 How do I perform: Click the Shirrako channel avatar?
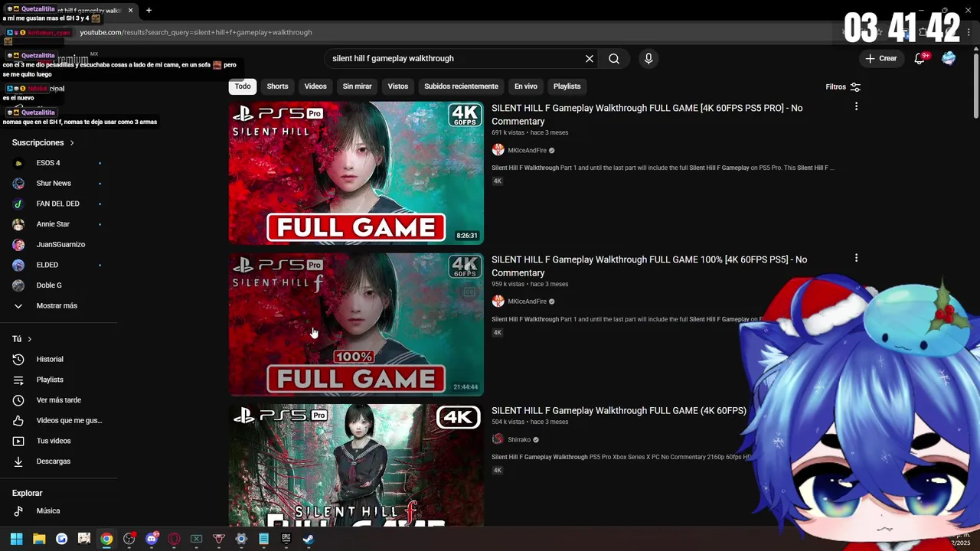[x=498, y=439]
